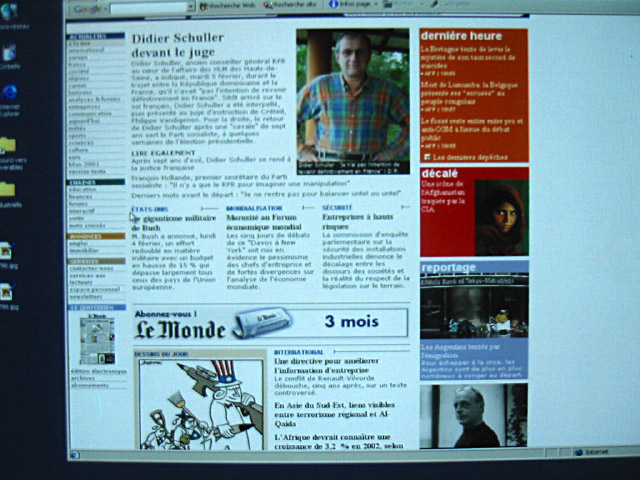Click Le Monde front page thumbnail

97,339
